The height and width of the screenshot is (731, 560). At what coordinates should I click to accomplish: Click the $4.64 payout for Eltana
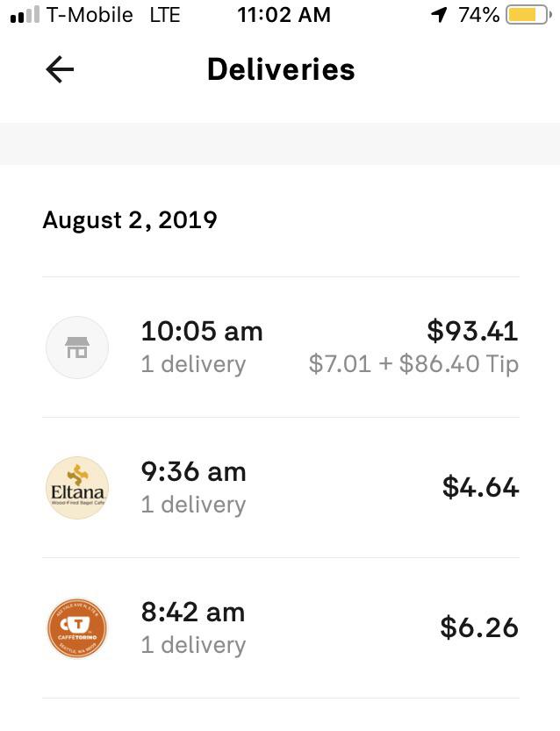pyautogui.click(x=481, y=488)
